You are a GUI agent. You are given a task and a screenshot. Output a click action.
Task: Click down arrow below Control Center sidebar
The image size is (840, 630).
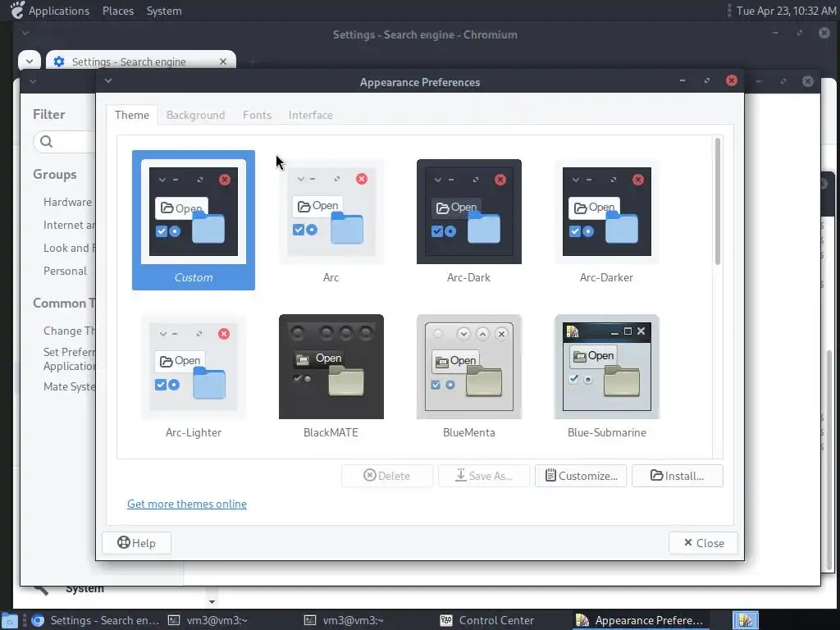point(212,601)
